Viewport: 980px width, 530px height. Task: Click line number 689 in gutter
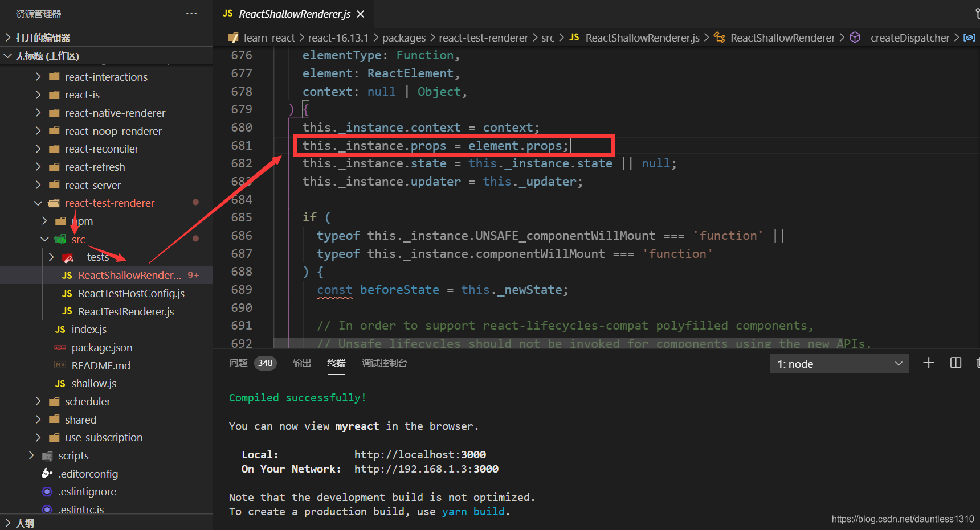242,290
